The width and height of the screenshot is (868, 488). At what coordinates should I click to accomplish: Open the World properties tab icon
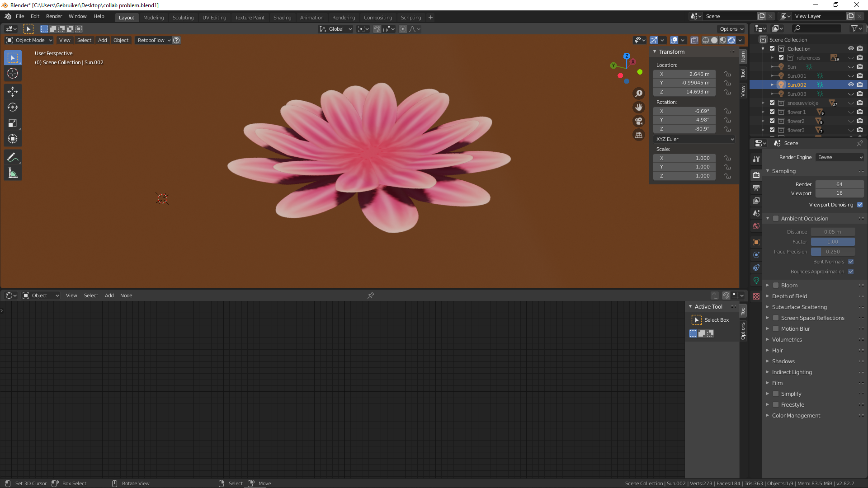pyautogui.click(x=756, y=226)
